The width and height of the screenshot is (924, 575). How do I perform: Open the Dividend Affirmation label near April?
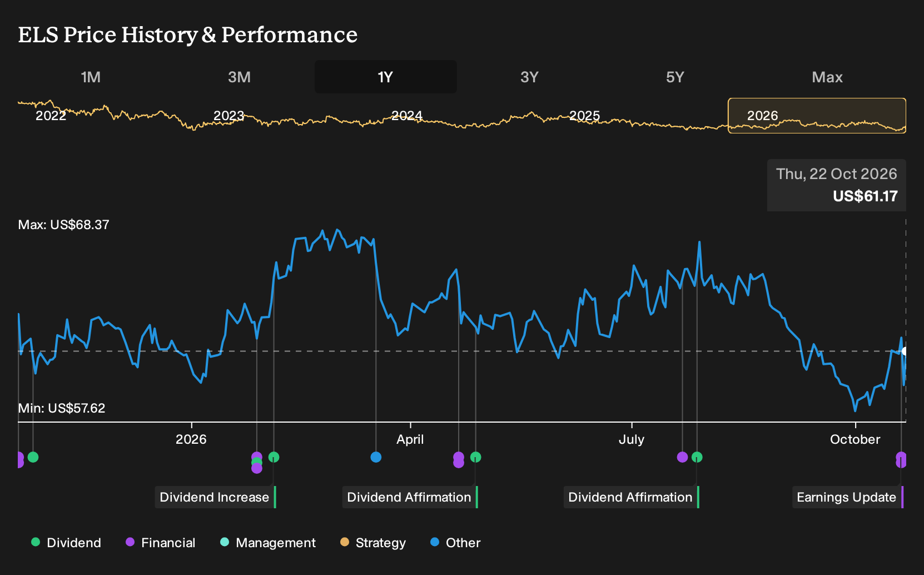tap(410, 497)
